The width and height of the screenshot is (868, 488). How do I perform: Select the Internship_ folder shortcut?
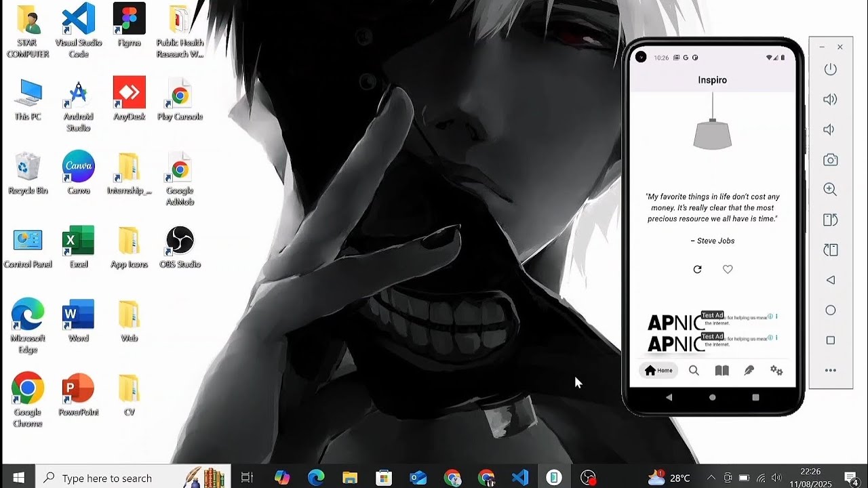(129, 173)
